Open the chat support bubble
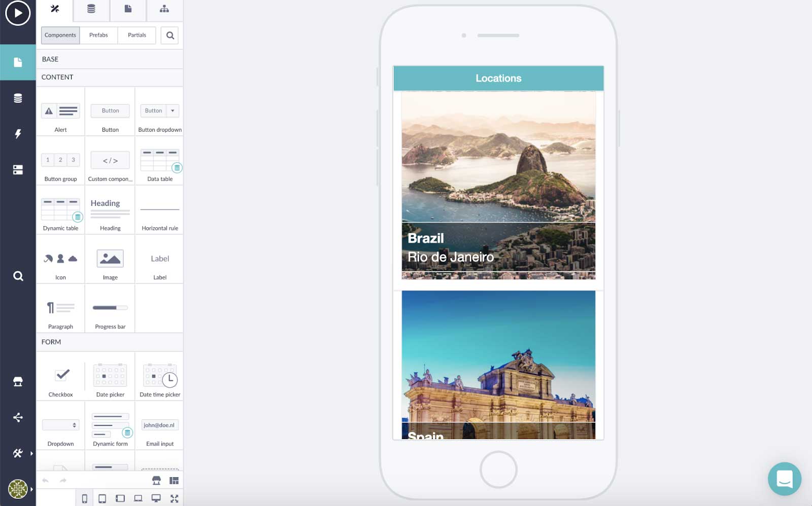 (785, 479)
